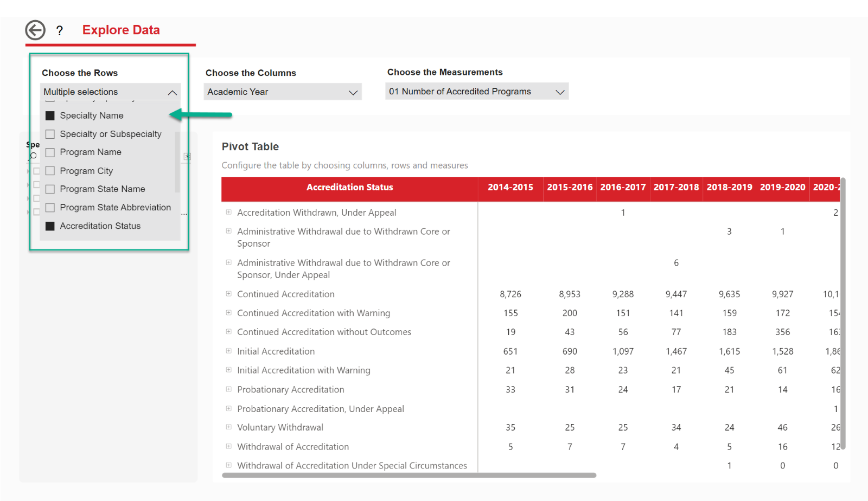Select the Pivot Table heading text
This screenshot has width=868, height=501.
pos(250,146)
